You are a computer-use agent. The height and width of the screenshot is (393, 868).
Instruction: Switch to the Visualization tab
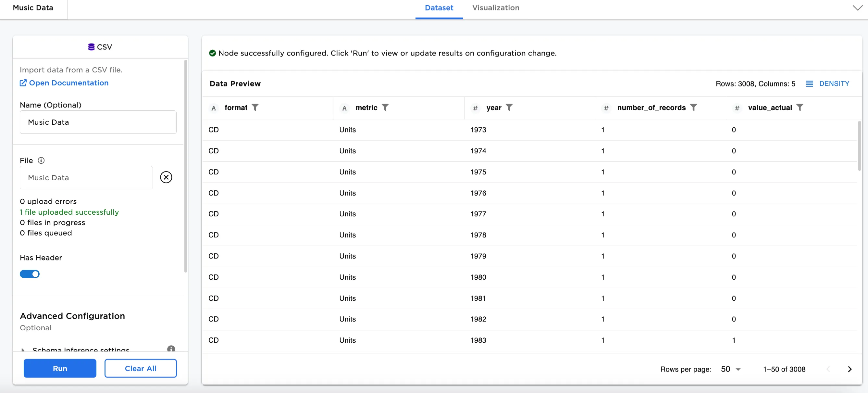point(496,7)
